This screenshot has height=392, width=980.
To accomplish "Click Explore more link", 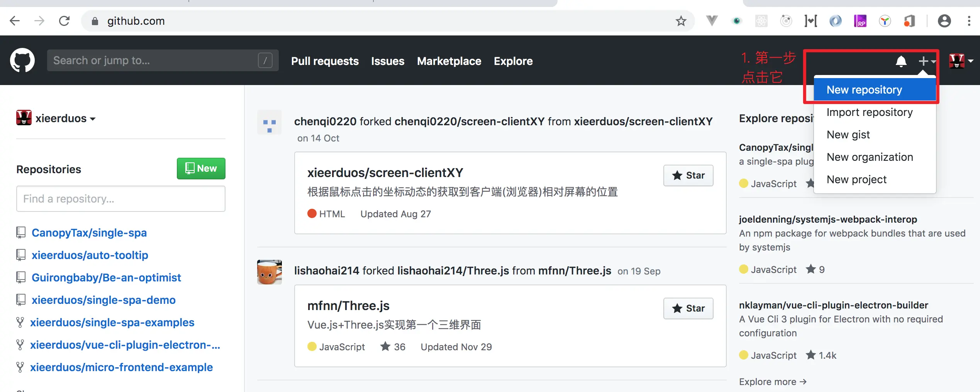I will [773, 382].
